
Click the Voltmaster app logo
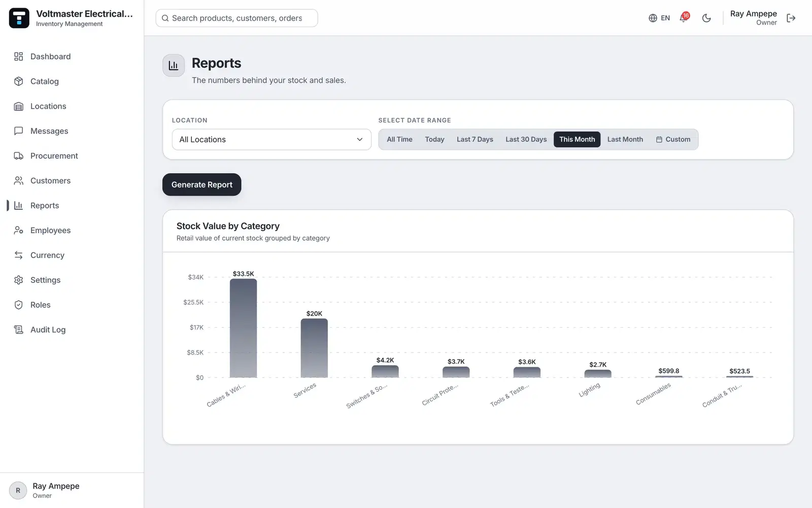point(19,18)
